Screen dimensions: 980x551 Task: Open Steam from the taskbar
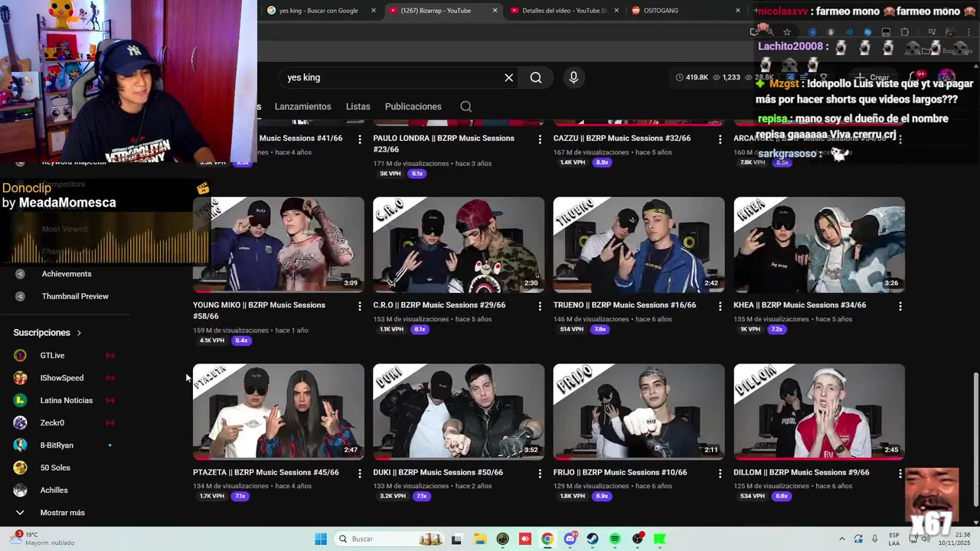click(593, 539)
